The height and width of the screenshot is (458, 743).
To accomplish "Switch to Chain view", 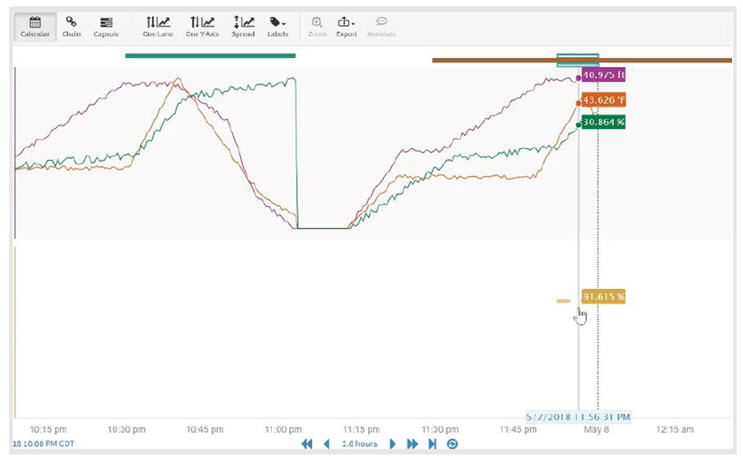I will click(72, 26).
